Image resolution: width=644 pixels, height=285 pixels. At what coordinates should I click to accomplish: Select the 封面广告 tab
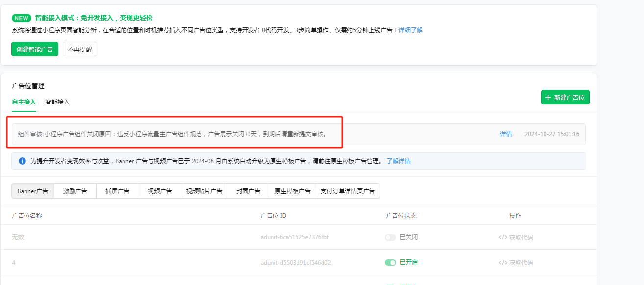click(x=248, y=191)
